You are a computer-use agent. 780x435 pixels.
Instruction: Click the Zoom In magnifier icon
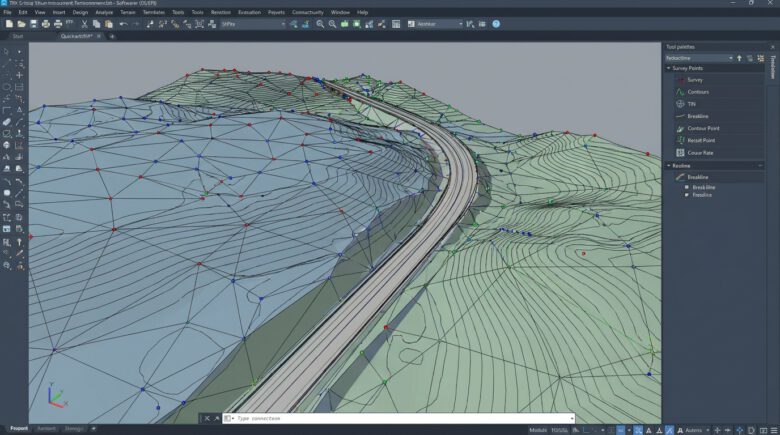[320, 24]
